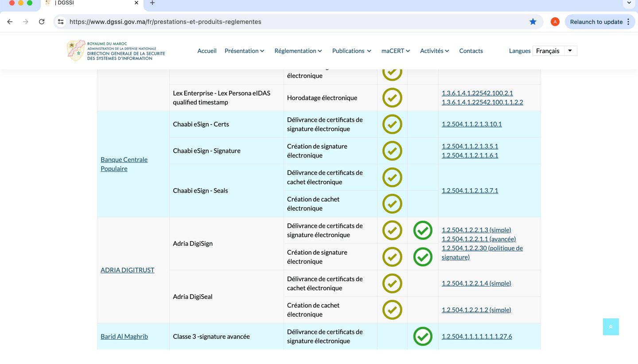Click the olive check for Adria DigiSign signature creation
Image resolution: width=638 pixels, height=364 pixels.
392,257
